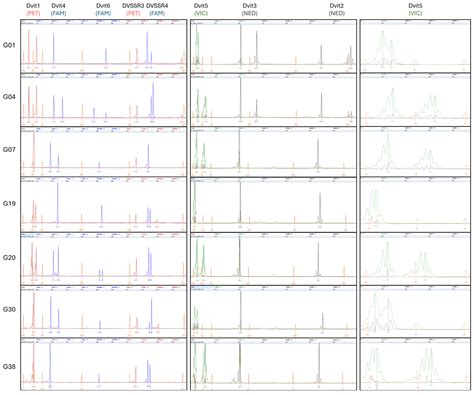Open the G19 left PET/FAM electropherogram panel
This screenshot has width=474, height=395.
pyautogui.click(x=103, y=205)
